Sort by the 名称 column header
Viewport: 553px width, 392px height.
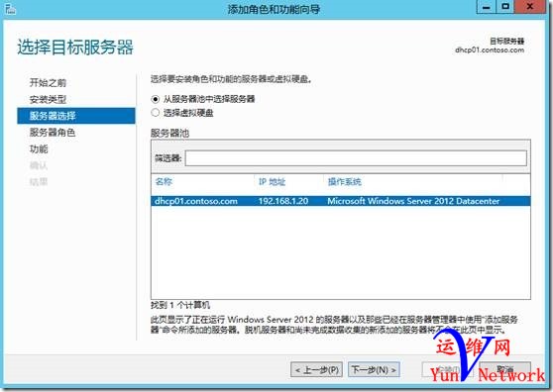(164, 182)
